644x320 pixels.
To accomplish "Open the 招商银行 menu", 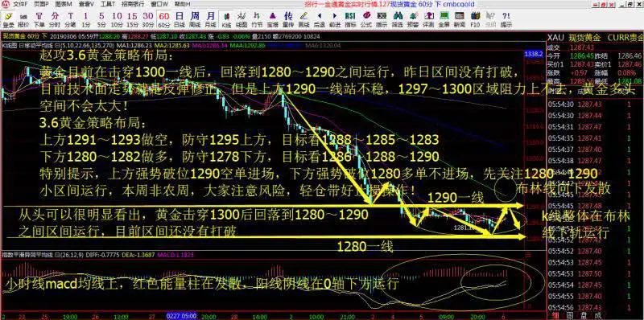I will 133,4.
